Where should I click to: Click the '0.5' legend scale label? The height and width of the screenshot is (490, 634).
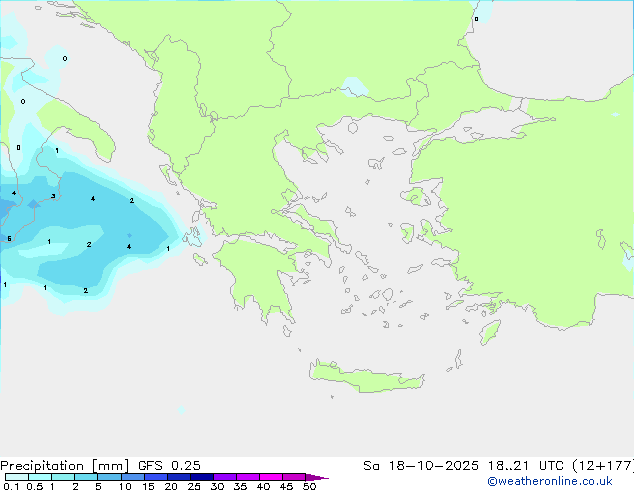tap(35, 486)
